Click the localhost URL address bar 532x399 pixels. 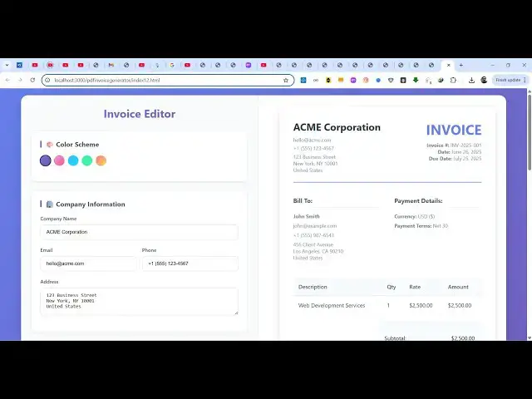[x=168, y=80]
